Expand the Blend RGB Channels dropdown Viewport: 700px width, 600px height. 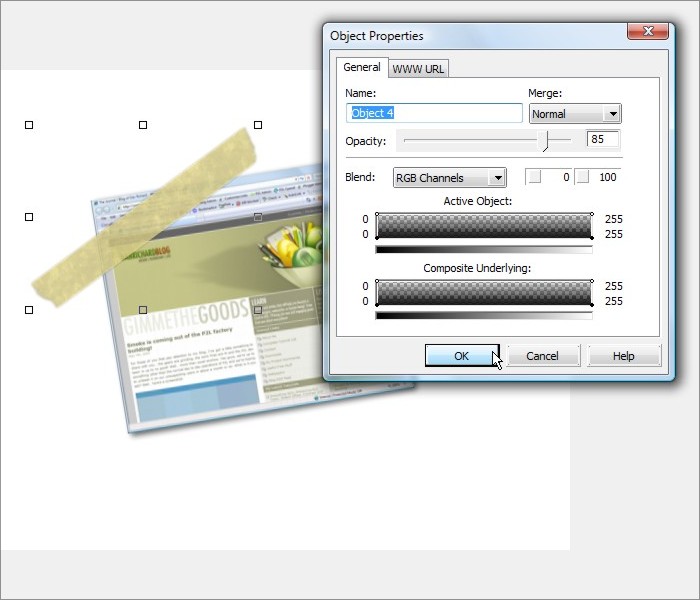[450, 178]
